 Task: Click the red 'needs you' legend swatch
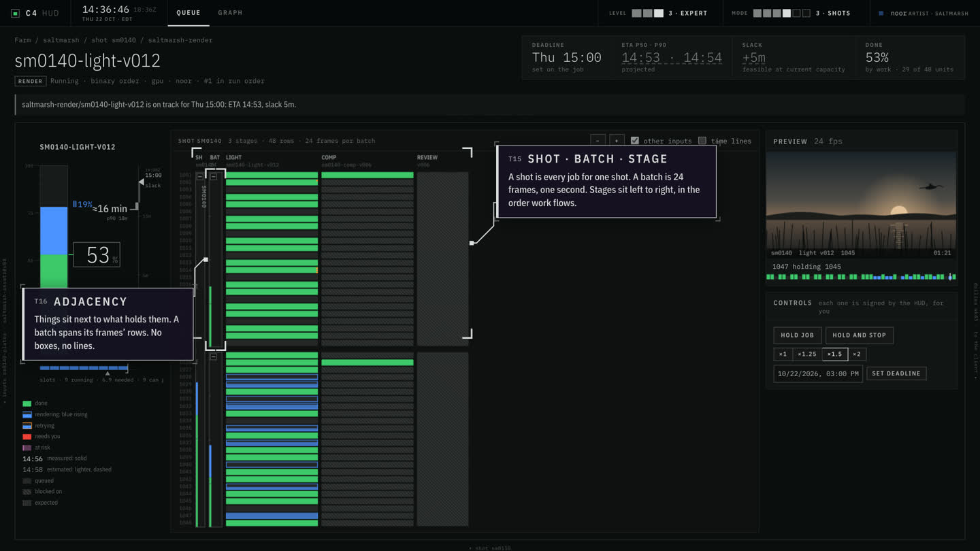pyautogui.click(x=27, y=436)
